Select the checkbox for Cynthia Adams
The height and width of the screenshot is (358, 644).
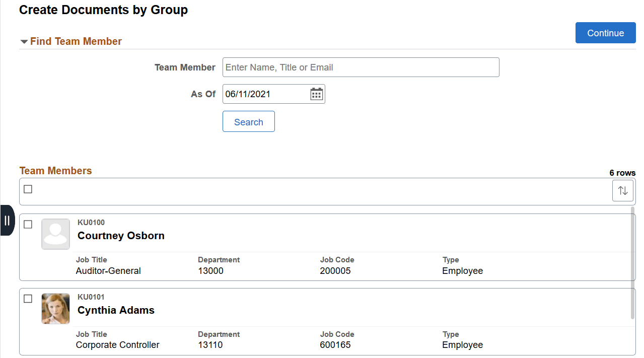(28, 299)
